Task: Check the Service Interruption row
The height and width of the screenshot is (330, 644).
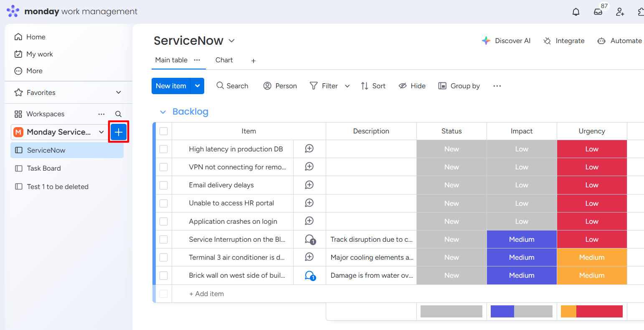Action: coord(164,239)
